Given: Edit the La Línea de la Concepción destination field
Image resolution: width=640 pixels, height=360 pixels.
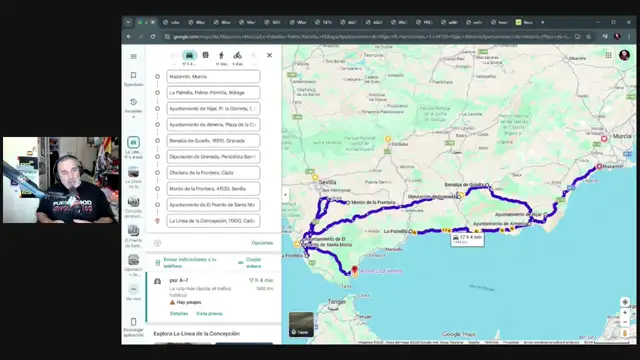Looking at the screenshot, I should (x=213, y=221).
